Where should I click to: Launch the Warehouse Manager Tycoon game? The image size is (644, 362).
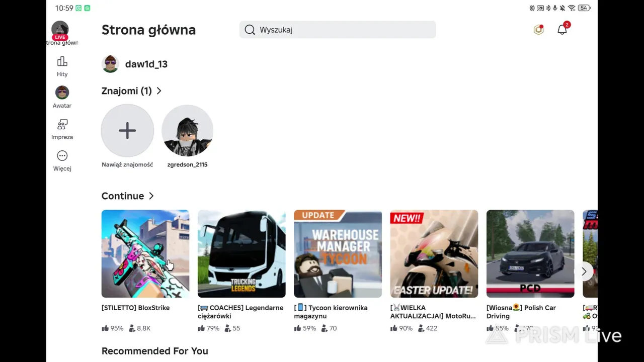click(x=338, y=253)
